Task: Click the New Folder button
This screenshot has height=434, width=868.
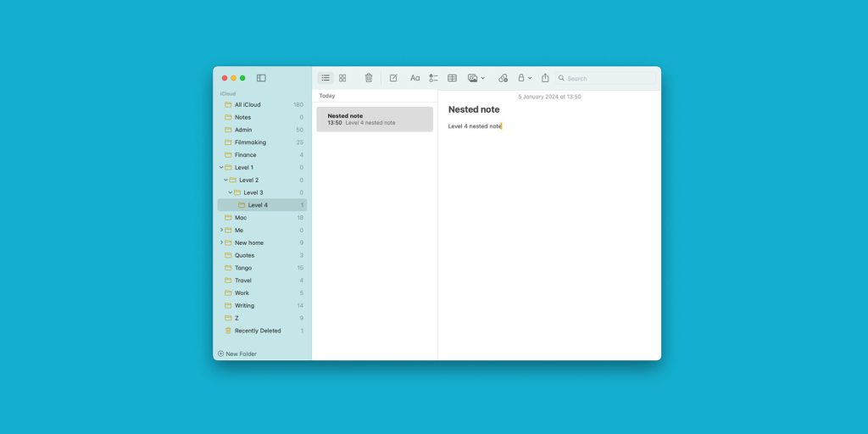Action: (237, 353)
